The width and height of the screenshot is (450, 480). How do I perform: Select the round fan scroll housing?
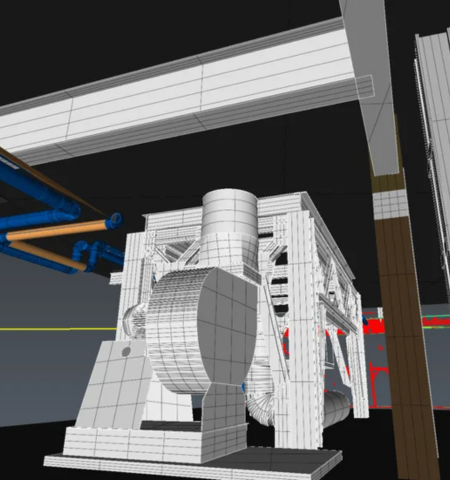(x=201, y=330)
